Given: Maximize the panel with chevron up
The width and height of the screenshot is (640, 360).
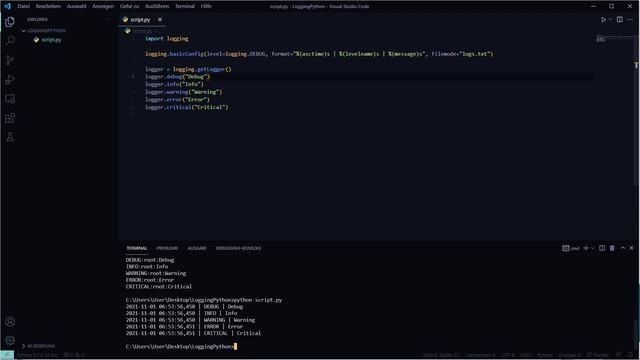Looking at the screenshot, I should [x=623, y=248].
